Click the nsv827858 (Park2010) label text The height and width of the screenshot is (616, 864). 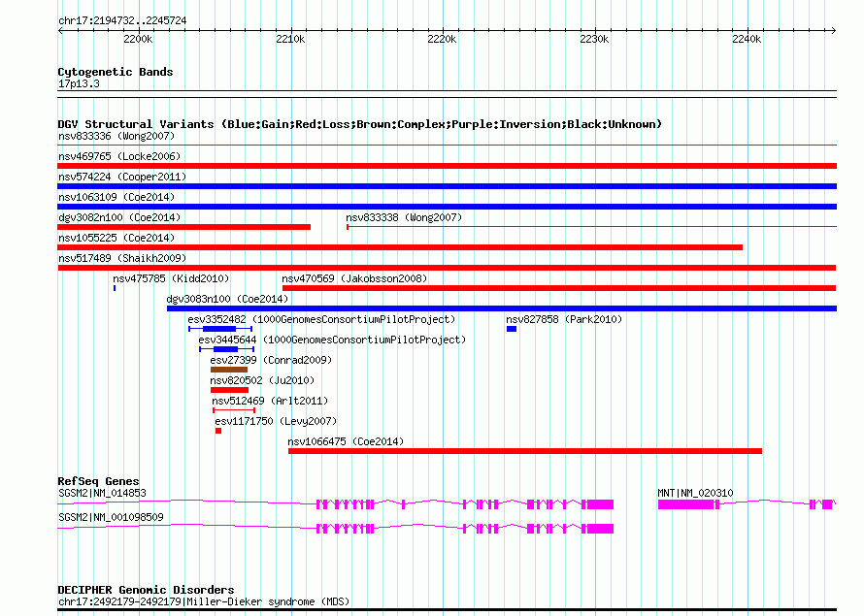point(564,319)
